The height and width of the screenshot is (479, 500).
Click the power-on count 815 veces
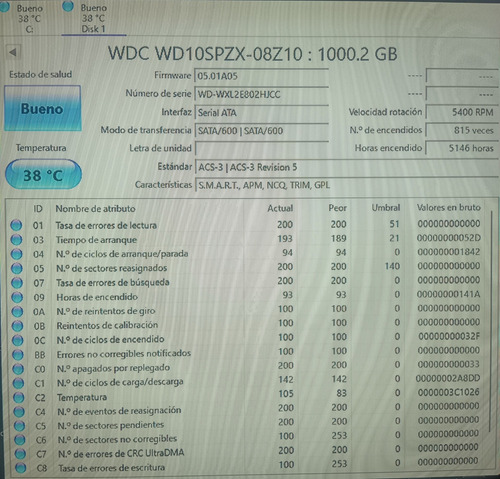(x=462, y=130)
